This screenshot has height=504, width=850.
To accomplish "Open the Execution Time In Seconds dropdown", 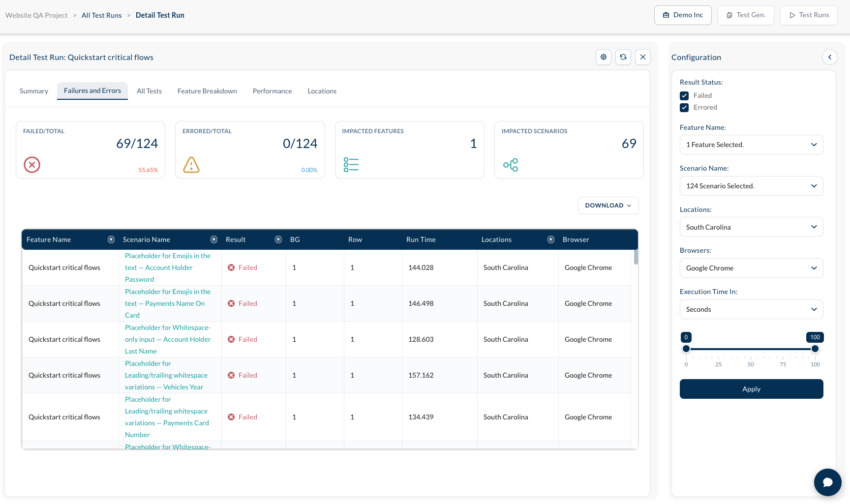I will click(752, 309).
